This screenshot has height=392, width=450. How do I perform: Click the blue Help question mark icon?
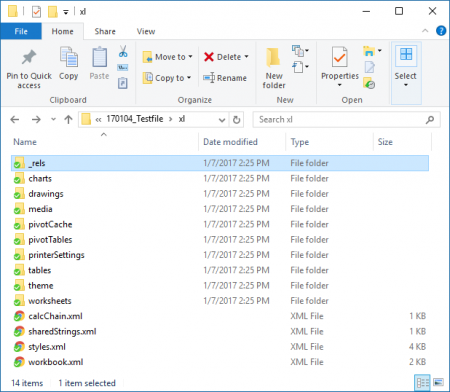[x=441, y=31]
